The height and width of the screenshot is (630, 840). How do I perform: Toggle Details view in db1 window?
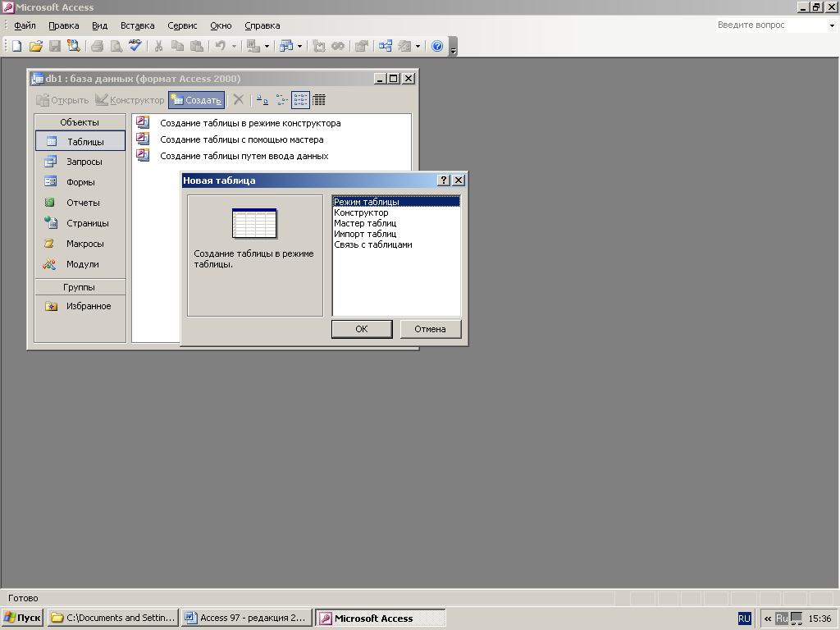point(319,99)
